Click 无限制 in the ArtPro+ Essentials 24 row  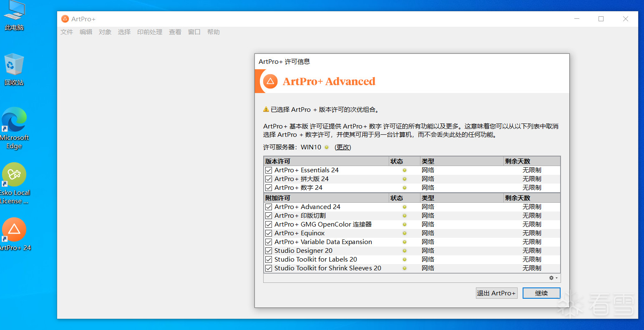coord(532,170)
